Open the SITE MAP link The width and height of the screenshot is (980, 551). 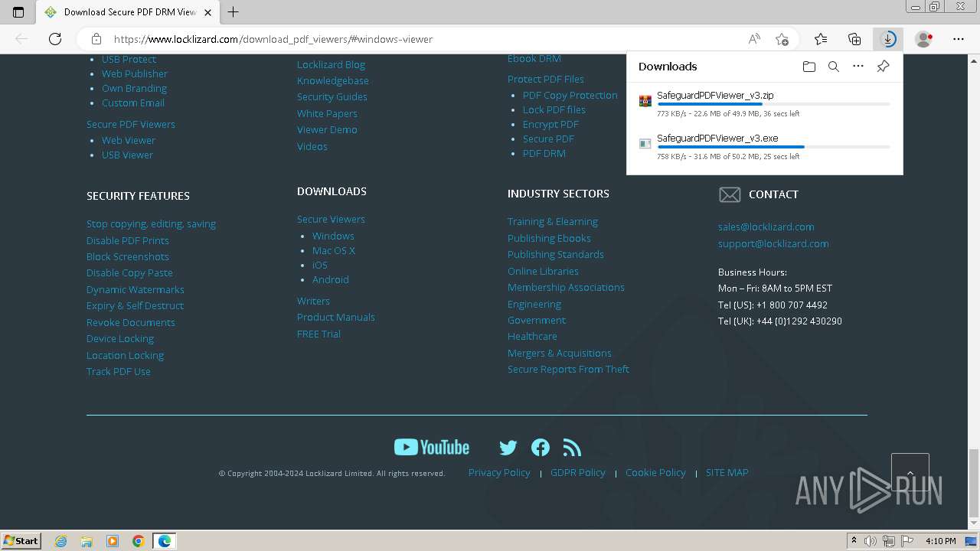(x=727, y=472)
